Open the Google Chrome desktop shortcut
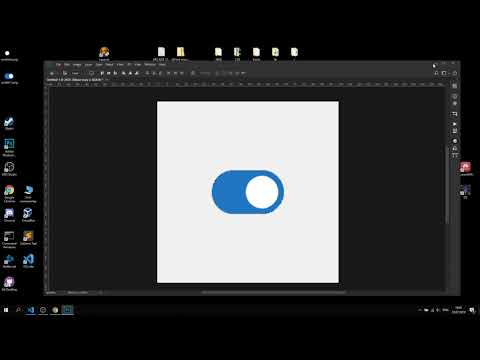The image size is (480, 360). click(9, 193)
